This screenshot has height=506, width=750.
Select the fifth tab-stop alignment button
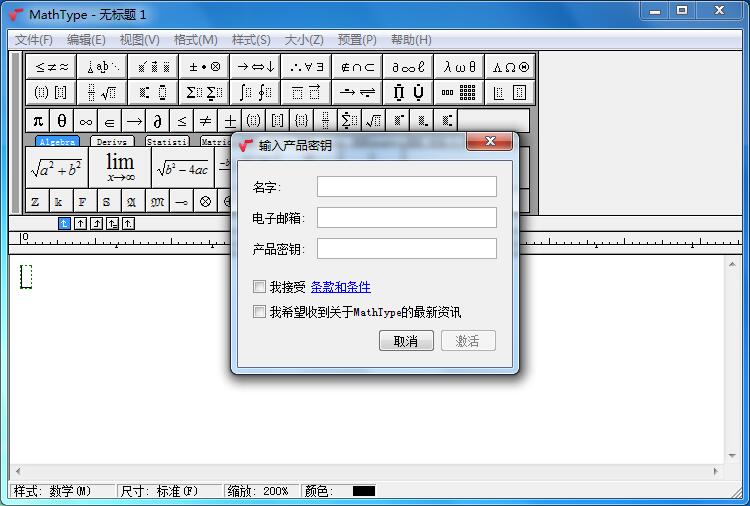tap(128, 223)
